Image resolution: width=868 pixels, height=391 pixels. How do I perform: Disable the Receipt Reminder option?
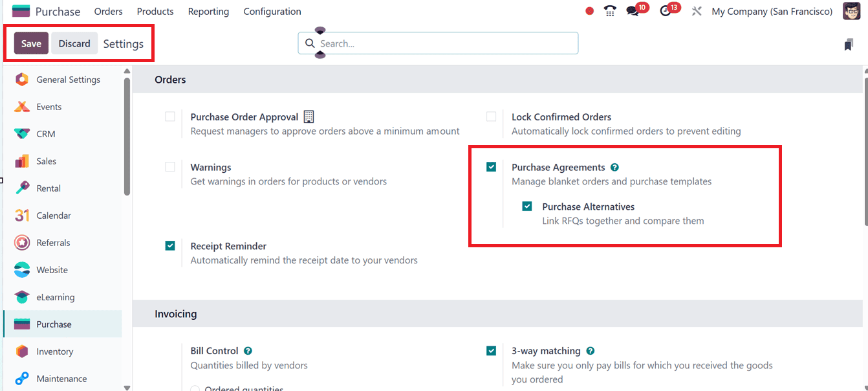pyautogui.click(x=170, y=246)
